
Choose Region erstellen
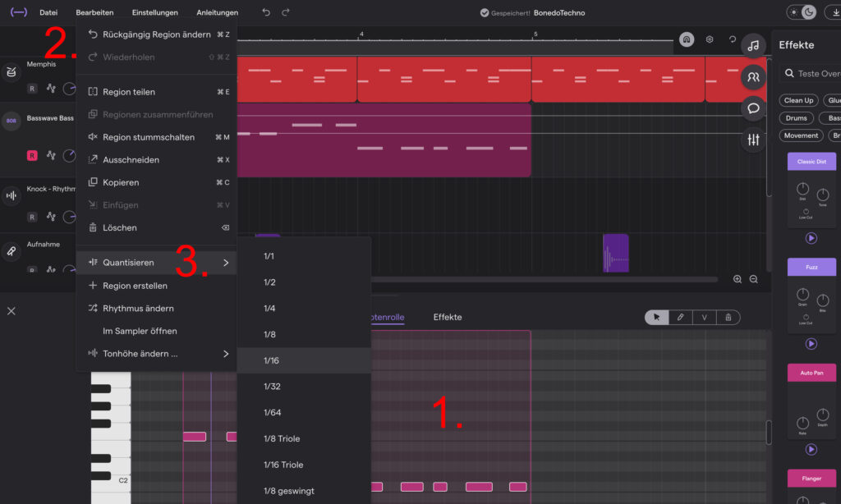(x=156, y=286)
